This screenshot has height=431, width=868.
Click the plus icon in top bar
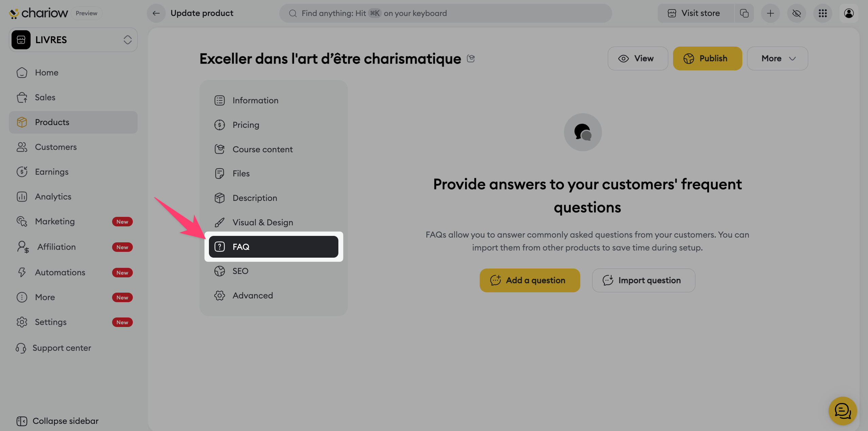pyautogui.click(x=770, y=13)
